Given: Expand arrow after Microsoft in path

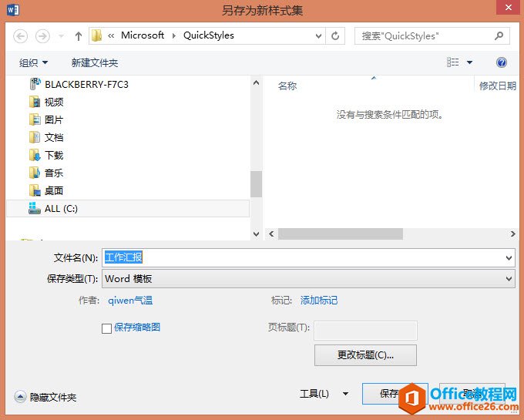Looking at the screenshot, I should (x=174, y=35).
